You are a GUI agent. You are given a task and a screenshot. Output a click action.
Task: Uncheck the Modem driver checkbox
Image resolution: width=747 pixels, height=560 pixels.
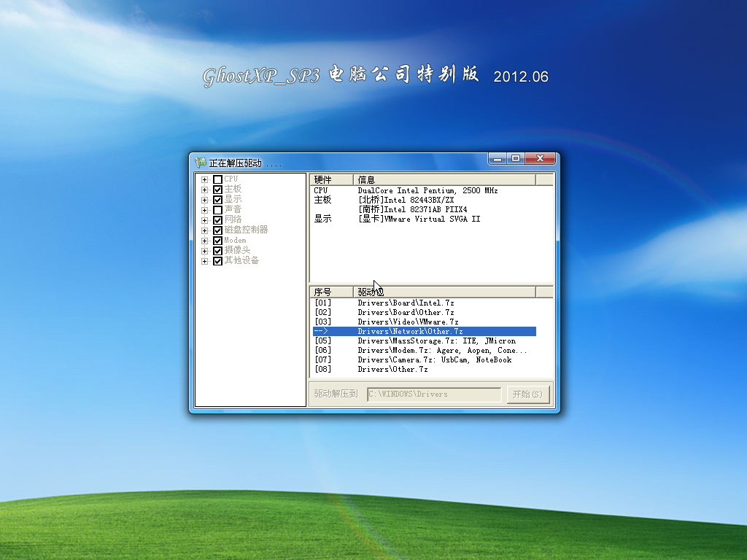tap(217, 241)
